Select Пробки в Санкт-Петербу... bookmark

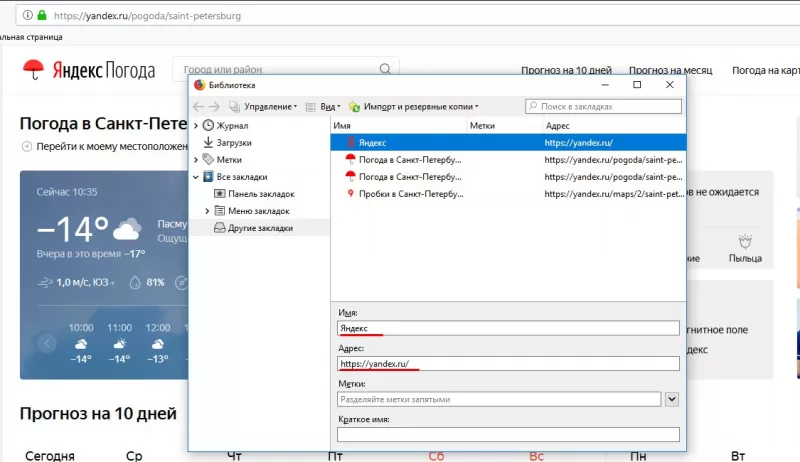508,194
